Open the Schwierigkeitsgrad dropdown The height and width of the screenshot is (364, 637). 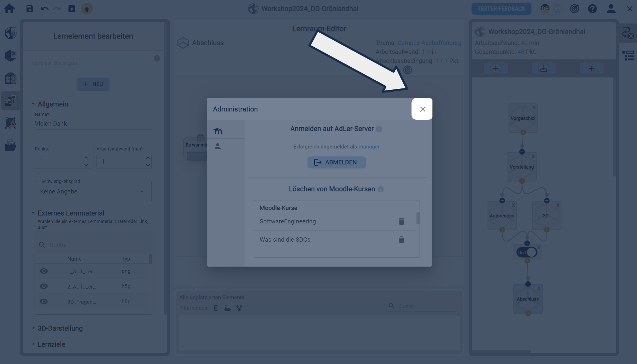[x=93, y=191]
